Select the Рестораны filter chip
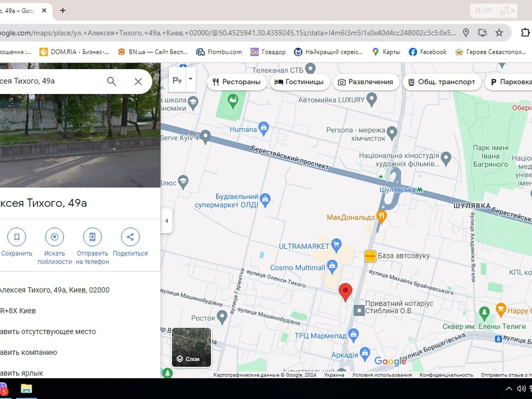This screenshot has width=532, height=399. pos(237,82)
